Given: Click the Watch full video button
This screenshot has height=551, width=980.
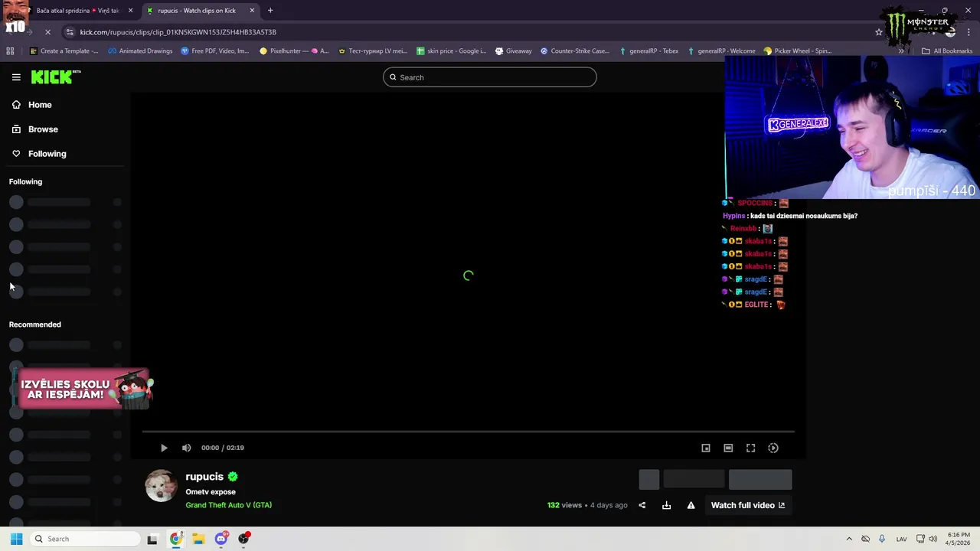Looking at the screenshot, I should 748,505.
